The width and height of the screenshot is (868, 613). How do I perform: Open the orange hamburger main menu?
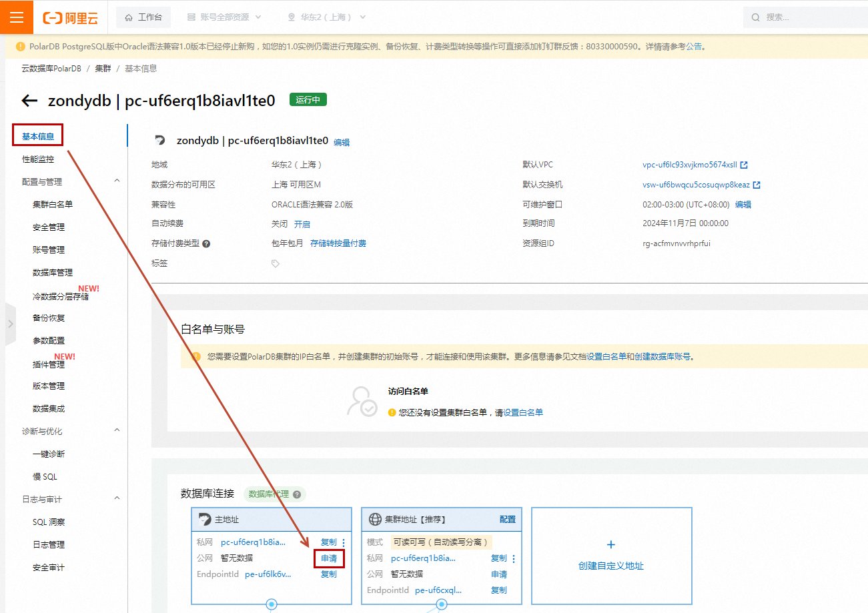pos(17,17)
